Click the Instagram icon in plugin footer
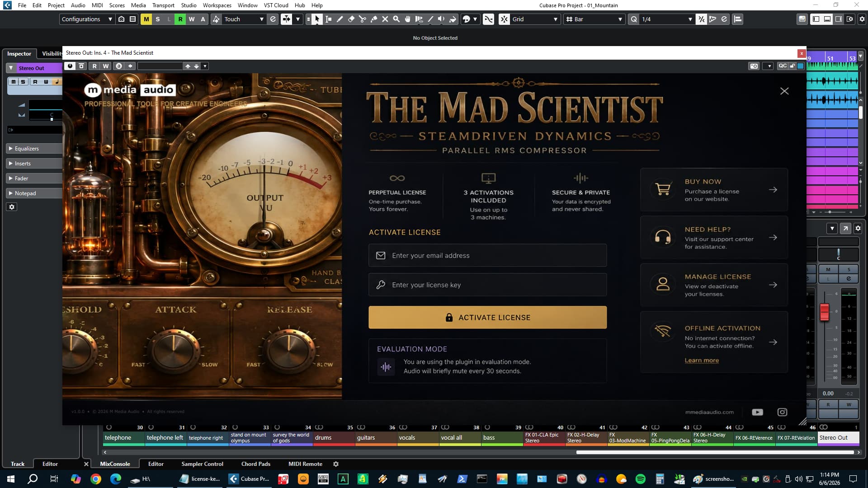This screenshot has width=868, height=488. click(x=782, y=412)
